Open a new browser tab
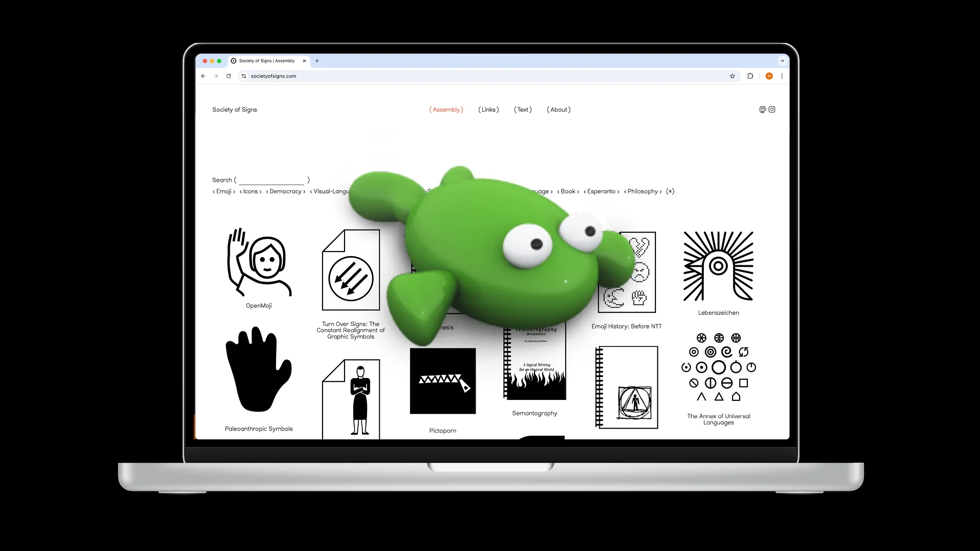 [317, 61]
